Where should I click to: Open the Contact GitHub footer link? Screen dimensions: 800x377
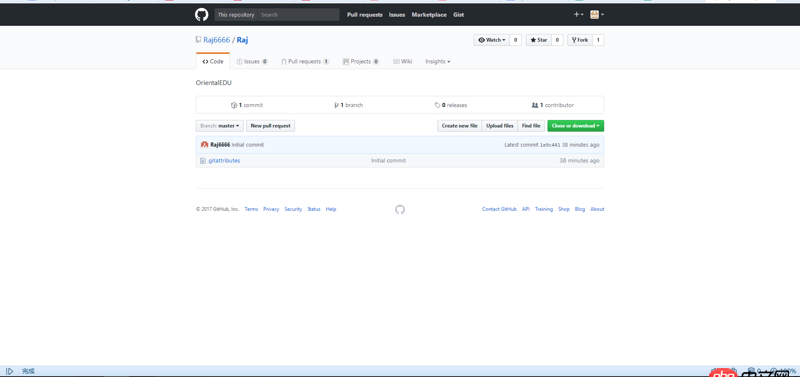coord(499,209)
